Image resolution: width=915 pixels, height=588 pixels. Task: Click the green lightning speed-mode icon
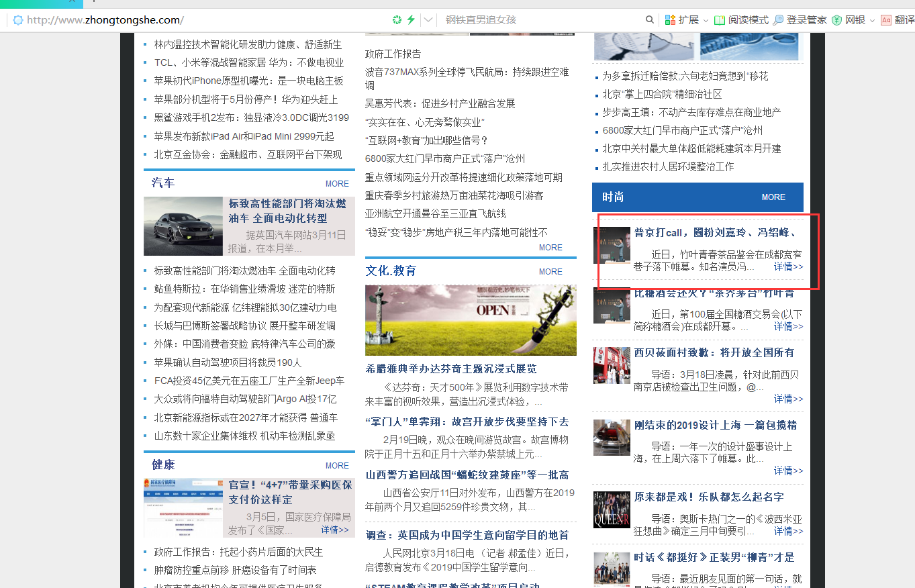pyautogui.click(x=411, y=19)
